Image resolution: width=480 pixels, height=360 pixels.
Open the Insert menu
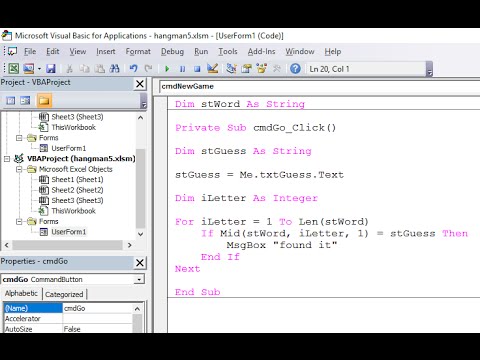coord(106,52)
